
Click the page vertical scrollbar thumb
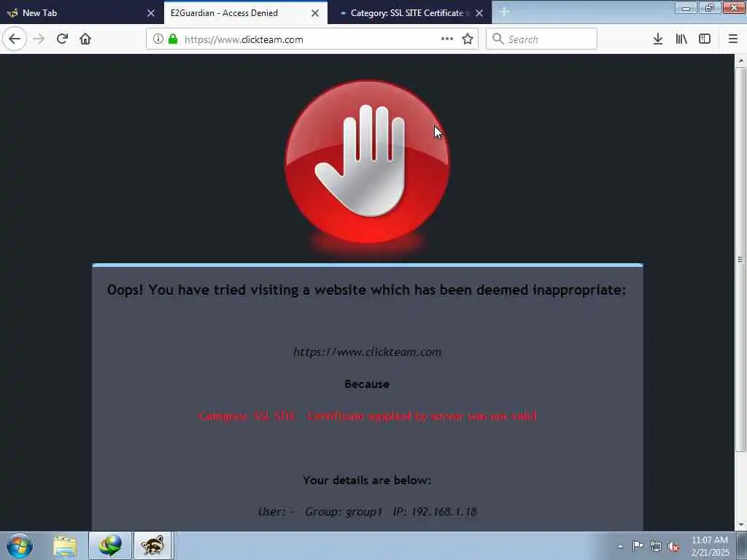coord(740,260)
